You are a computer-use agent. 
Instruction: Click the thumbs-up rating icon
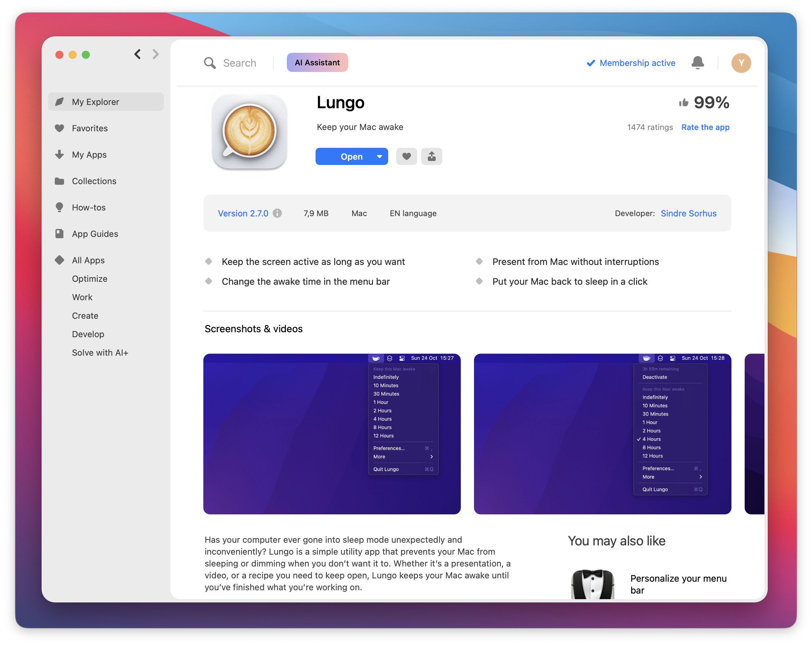click(684, 102)
